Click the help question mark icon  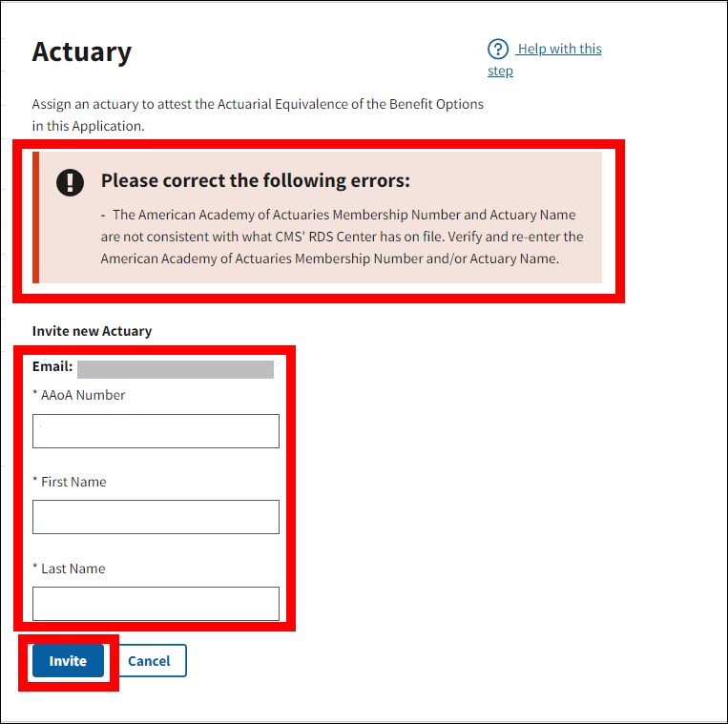(x=498, y=50)
